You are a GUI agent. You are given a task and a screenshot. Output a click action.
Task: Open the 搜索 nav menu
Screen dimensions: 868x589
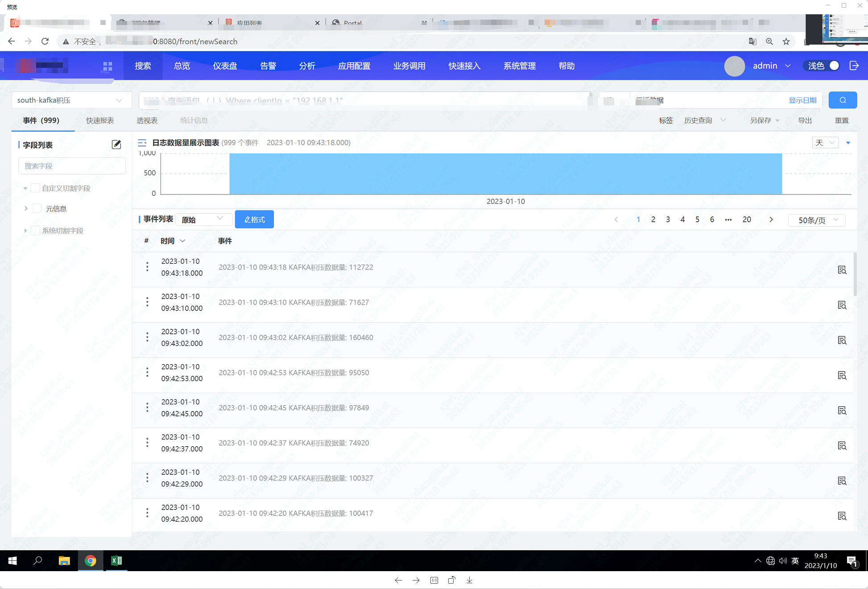(143, 66)
